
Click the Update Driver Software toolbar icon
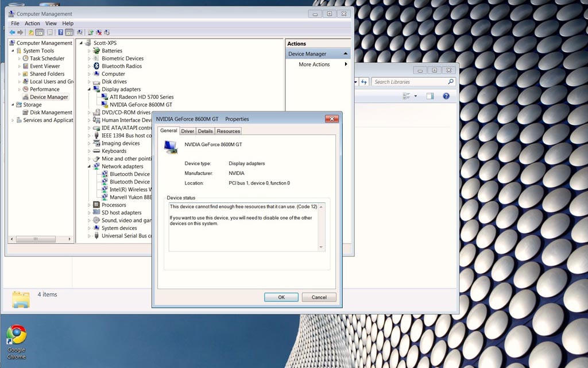tap(90, 33)
